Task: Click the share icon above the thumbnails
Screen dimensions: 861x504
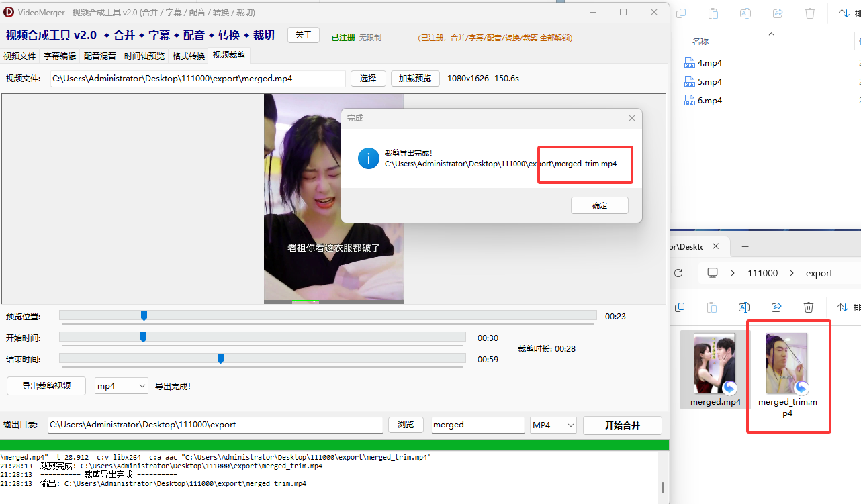Action: pyautogui.click(x=776, y=307)
